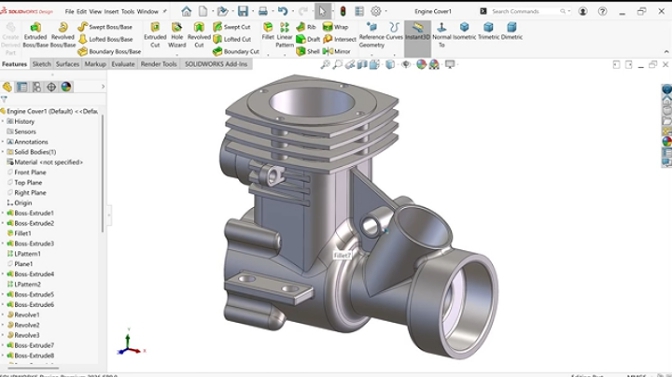Open Reference Geometry options

click(x=372, y=35)
